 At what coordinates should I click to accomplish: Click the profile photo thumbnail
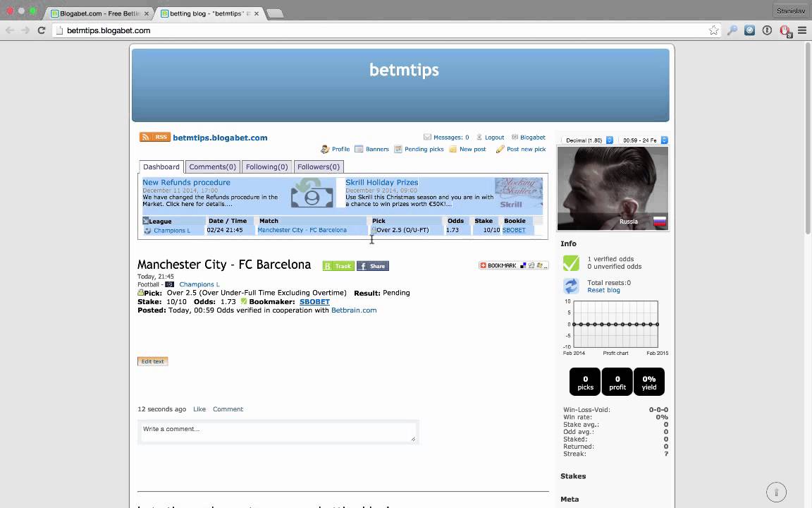(613, 188)
